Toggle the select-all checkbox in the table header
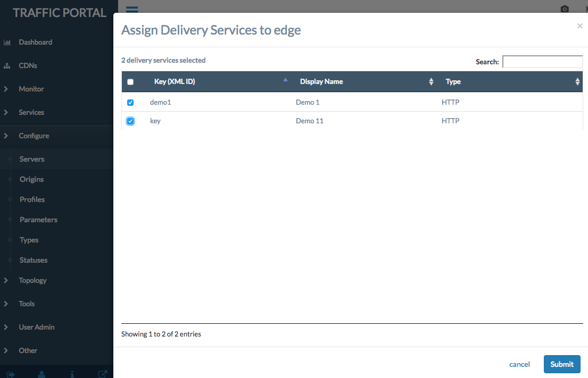The height and width of the screenshot is (378, 588). coord(130,81)
